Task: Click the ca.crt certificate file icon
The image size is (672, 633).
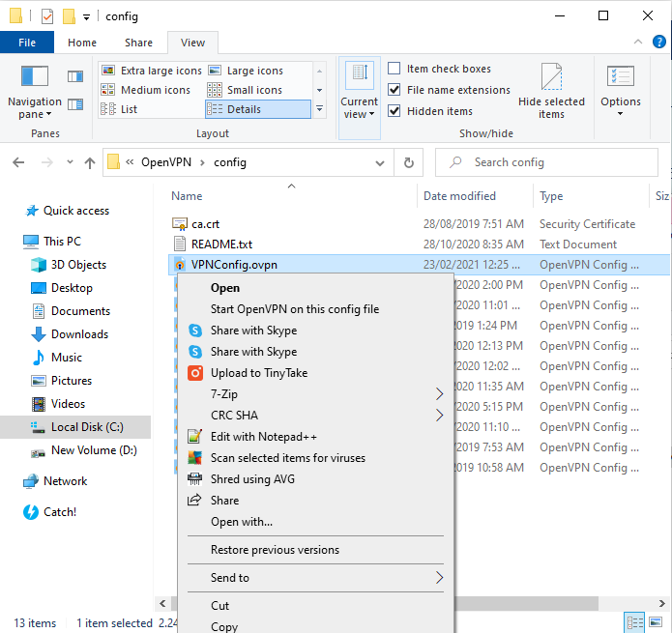Action: 180,224
